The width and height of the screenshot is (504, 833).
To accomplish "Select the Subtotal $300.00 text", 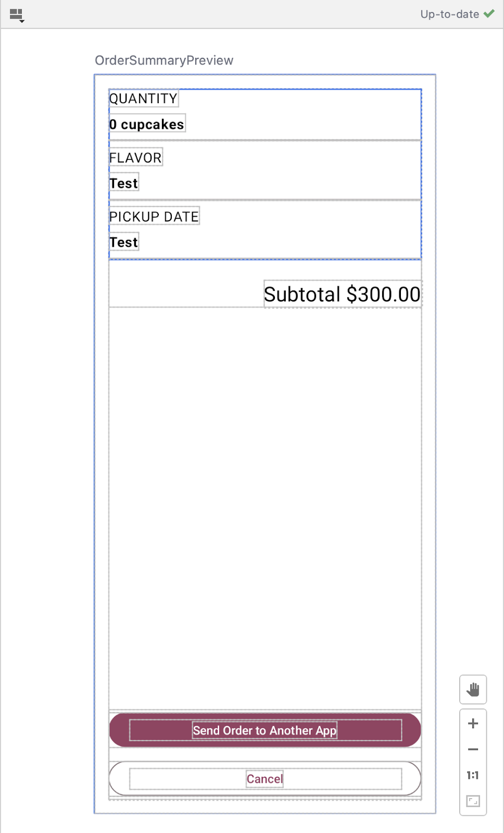I will 342,295.
